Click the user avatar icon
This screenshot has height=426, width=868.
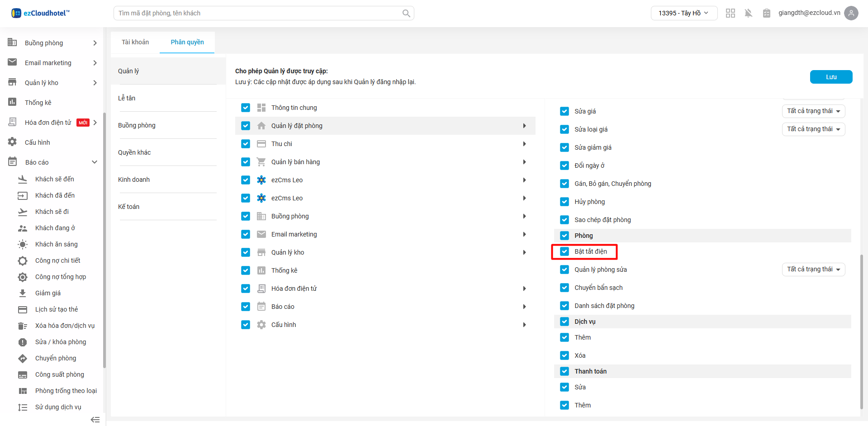851,13
